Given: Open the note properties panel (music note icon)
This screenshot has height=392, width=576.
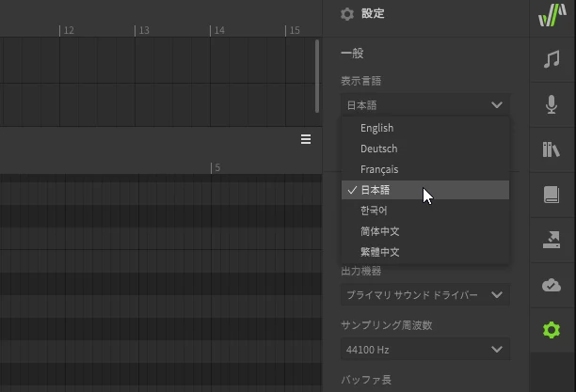Looking at the screenshot, I should [x=552, y=59].
